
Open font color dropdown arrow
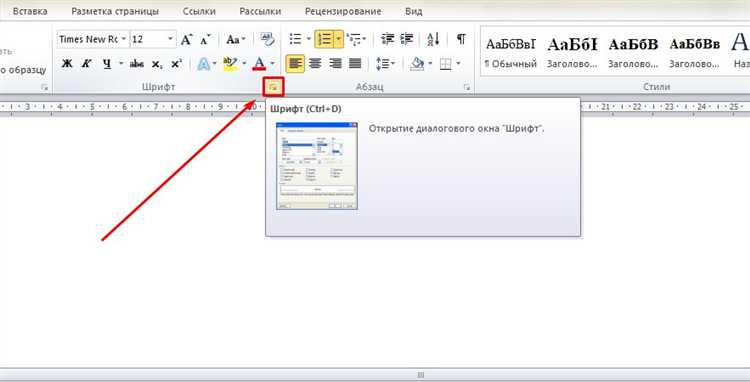click(273, 64)
